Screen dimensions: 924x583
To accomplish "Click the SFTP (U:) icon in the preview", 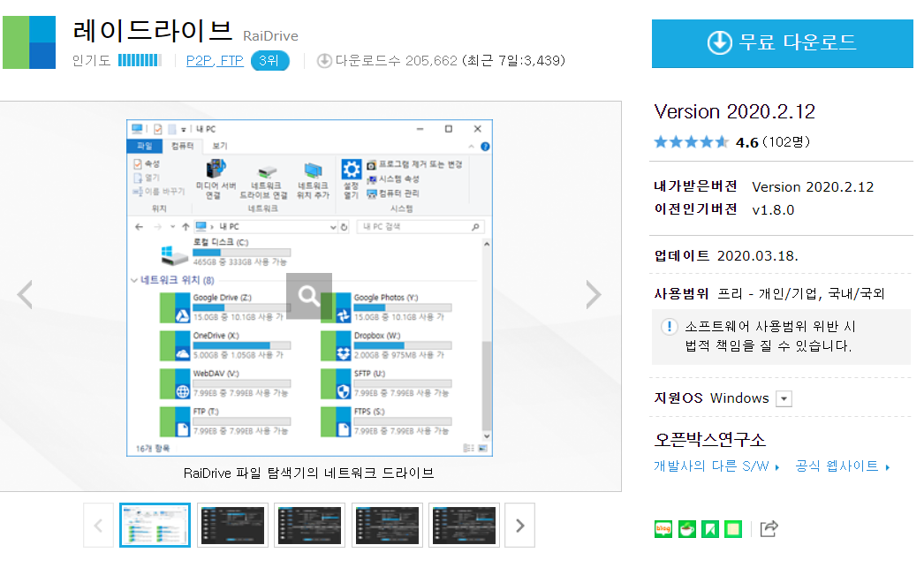I will (336, 383).
